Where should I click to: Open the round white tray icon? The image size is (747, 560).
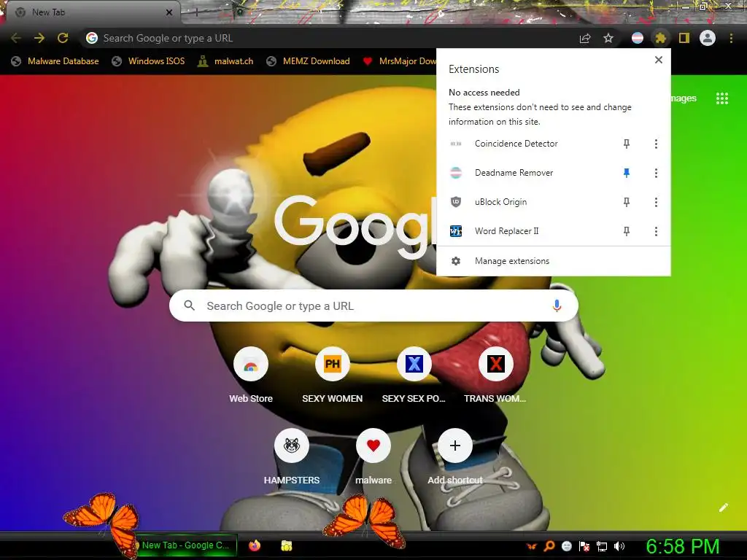tap(566, 546)
